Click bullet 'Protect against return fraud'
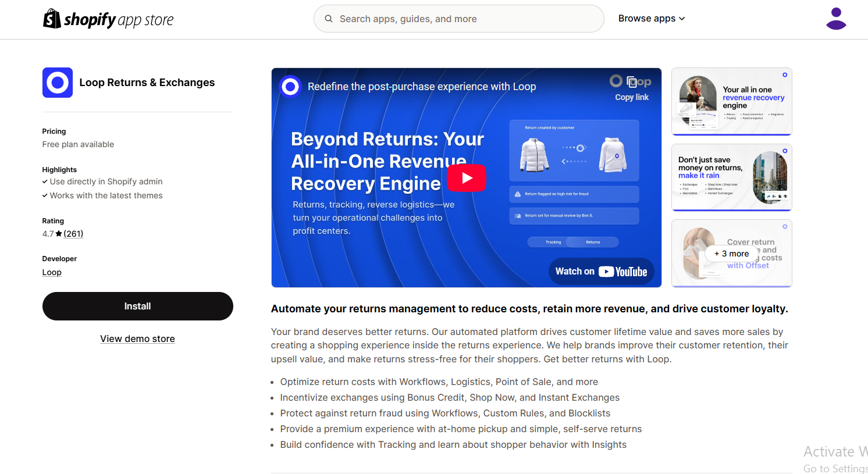This screenshot has width=868, height=474. click(445, 414)
